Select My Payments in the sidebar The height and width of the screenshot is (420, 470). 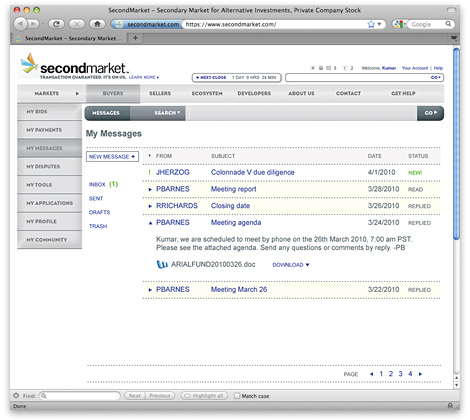pos(49,130)
